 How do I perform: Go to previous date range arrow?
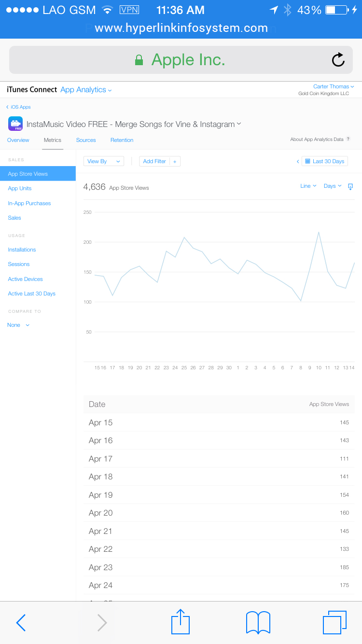(298, 162)
